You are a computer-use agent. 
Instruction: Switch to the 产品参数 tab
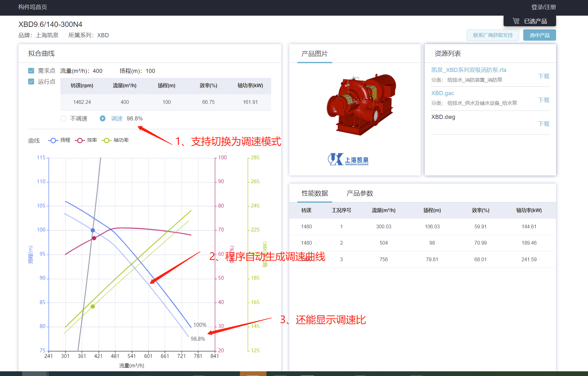(360, 193)
